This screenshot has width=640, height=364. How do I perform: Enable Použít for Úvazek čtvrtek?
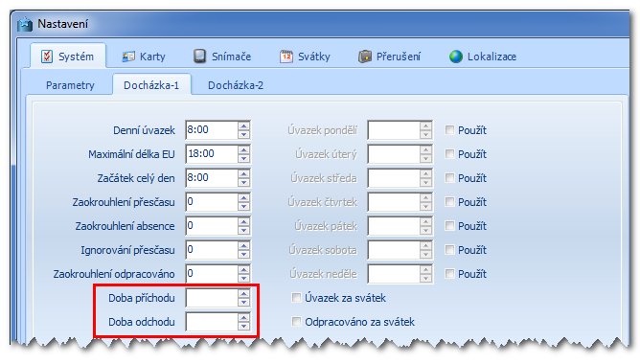point(449,201)
